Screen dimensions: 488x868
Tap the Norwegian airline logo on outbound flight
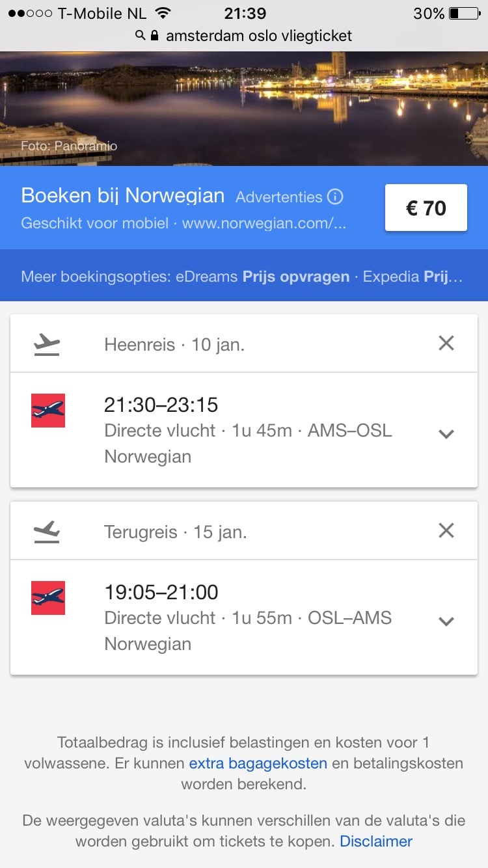[48, 411]
